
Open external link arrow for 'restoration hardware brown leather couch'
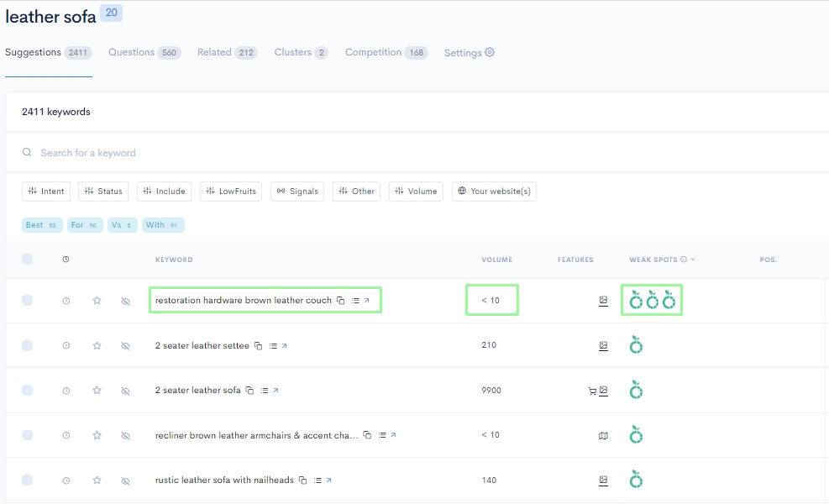pos(367,301)
